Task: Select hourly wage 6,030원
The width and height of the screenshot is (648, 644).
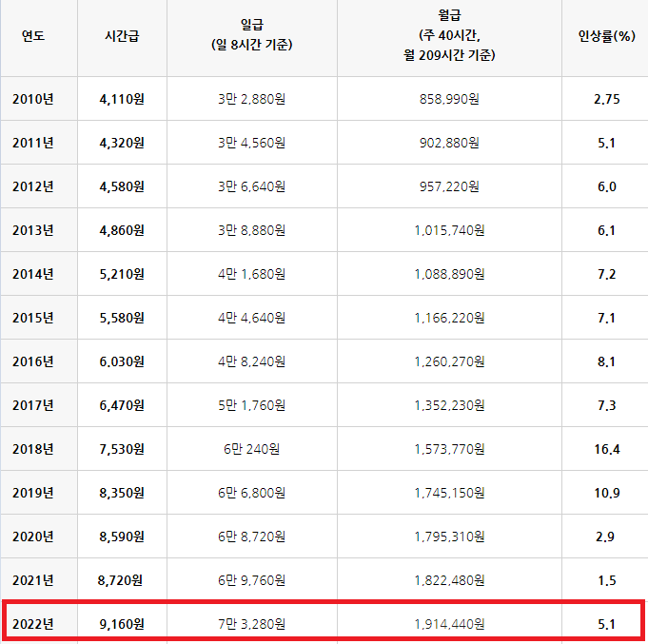Action: [x=122, y=361]
